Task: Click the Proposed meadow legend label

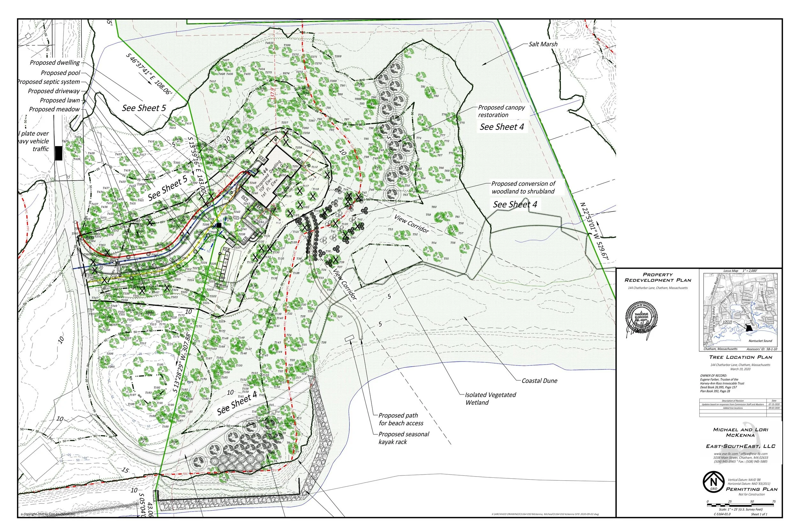Action: 54,109
